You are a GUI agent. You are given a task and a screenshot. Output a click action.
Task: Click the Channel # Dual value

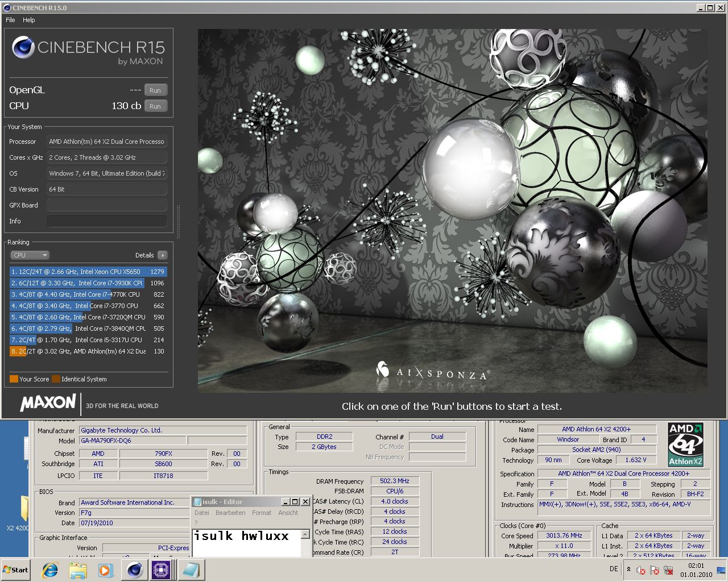pos(437,436)
